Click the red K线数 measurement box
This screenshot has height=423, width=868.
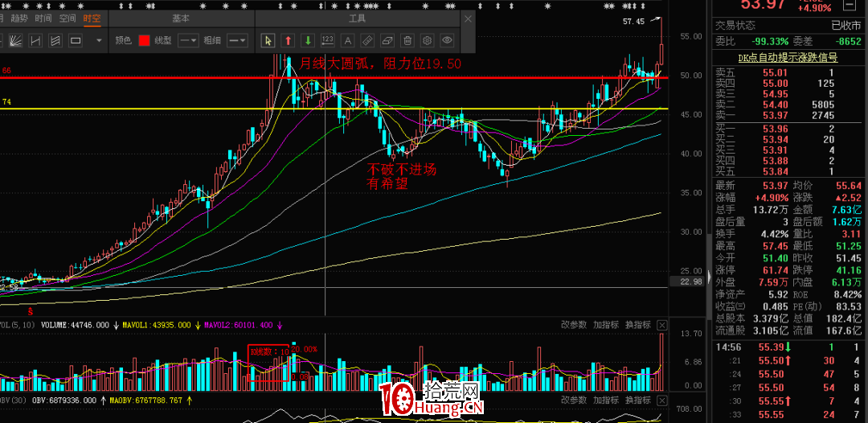268,363
